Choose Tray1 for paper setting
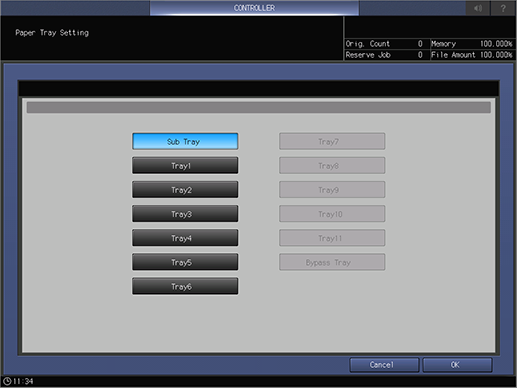Image resolution: width=517 pixels, height=388 pixels. (185, 166)
